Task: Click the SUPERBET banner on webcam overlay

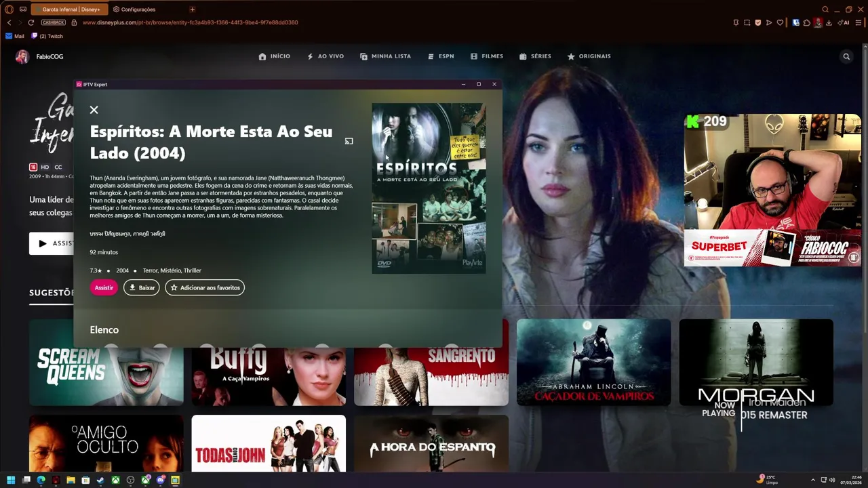Action: [719, 247]
